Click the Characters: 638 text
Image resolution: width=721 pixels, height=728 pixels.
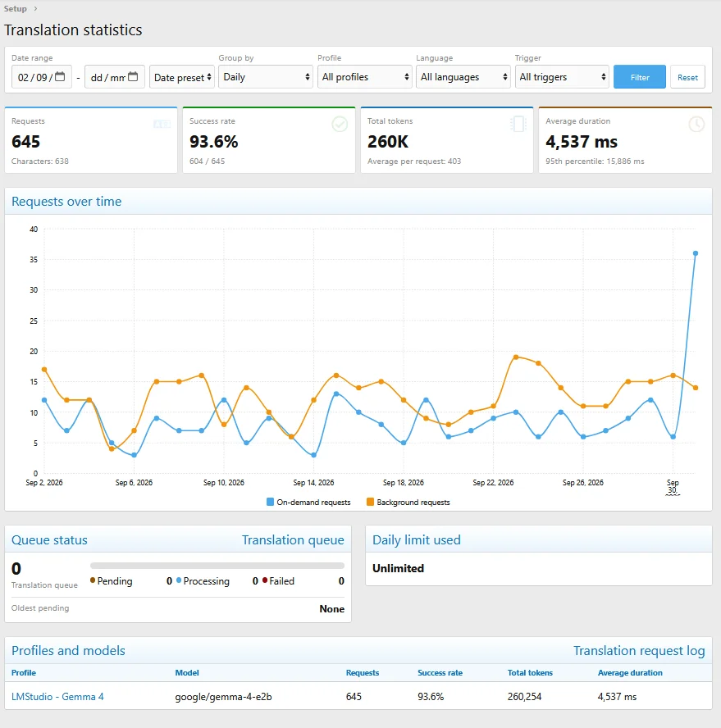40,162
